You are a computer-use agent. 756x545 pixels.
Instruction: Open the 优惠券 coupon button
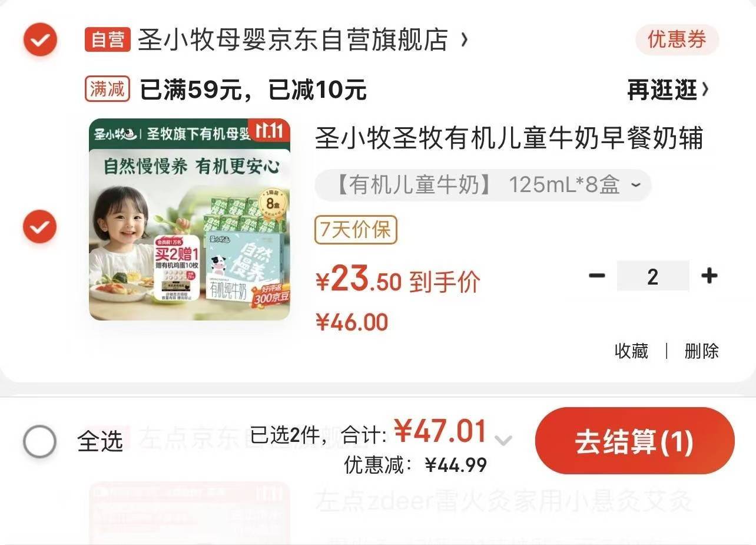point(677,39)
